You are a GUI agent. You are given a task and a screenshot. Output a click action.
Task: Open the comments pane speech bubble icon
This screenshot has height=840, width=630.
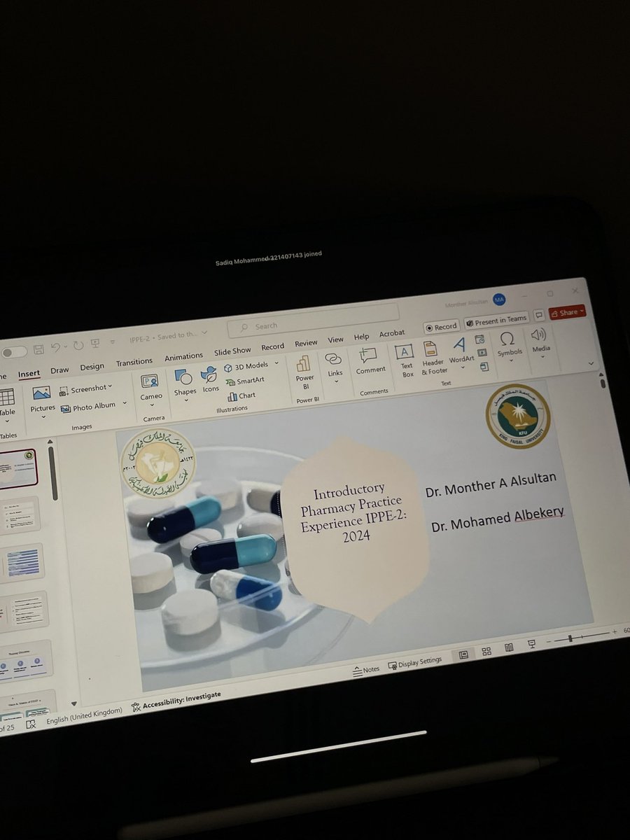(x=538, y=316)
